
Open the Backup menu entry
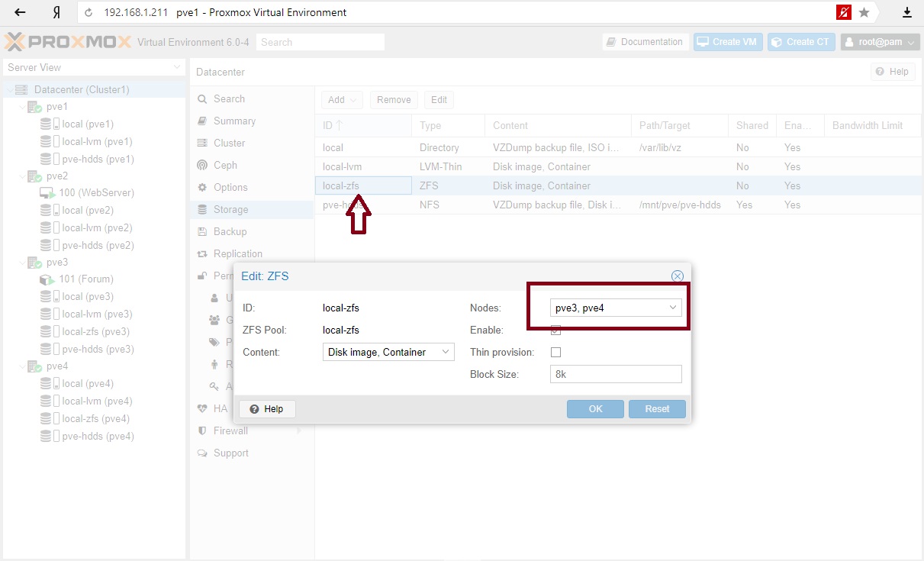252,232
